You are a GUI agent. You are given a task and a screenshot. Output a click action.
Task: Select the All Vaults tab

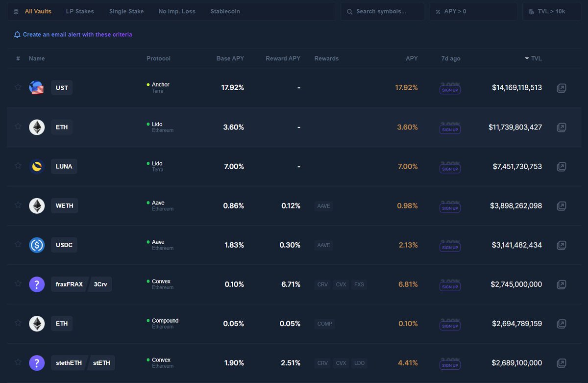point(38,11)
